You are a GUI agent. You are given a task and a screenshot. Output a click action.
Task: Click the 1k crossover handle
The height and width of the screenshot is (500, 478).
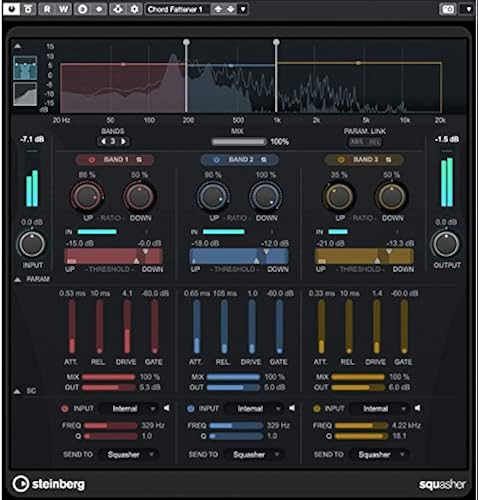pos(276,42)
